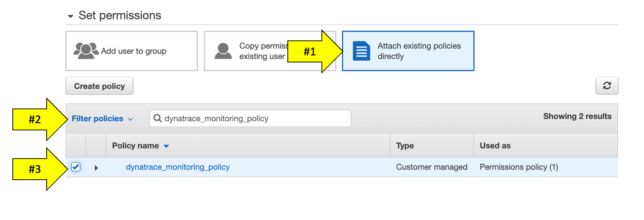644x220 pixels.
Task: Click the Create policy button
Action: pyautogui.click(x=99, y=86)
